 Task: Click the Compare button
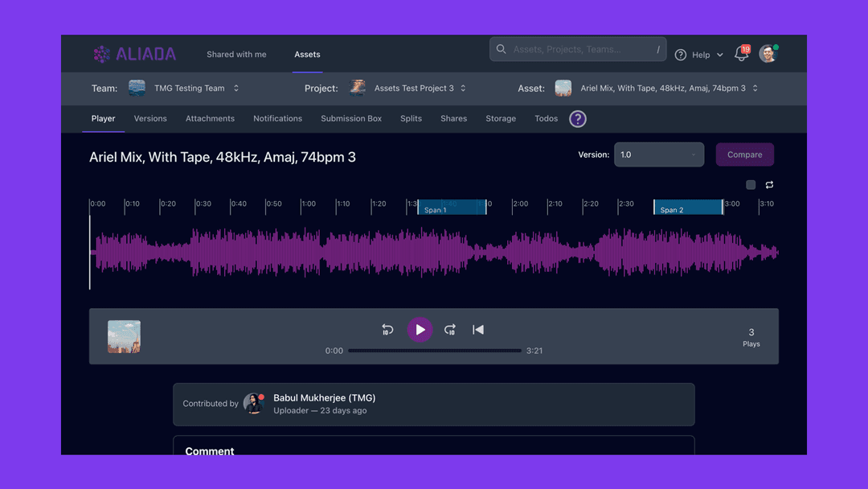pyautogui.click(x=744, y=154)
